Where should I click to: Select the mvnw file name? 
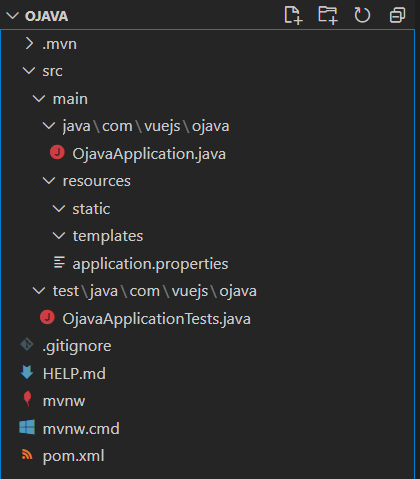[x=64, y=401]
